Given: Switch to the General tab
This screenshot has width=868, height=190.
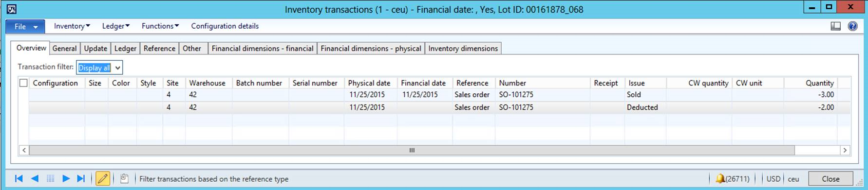Looking at the screenshot, I should tap(64, 48).
